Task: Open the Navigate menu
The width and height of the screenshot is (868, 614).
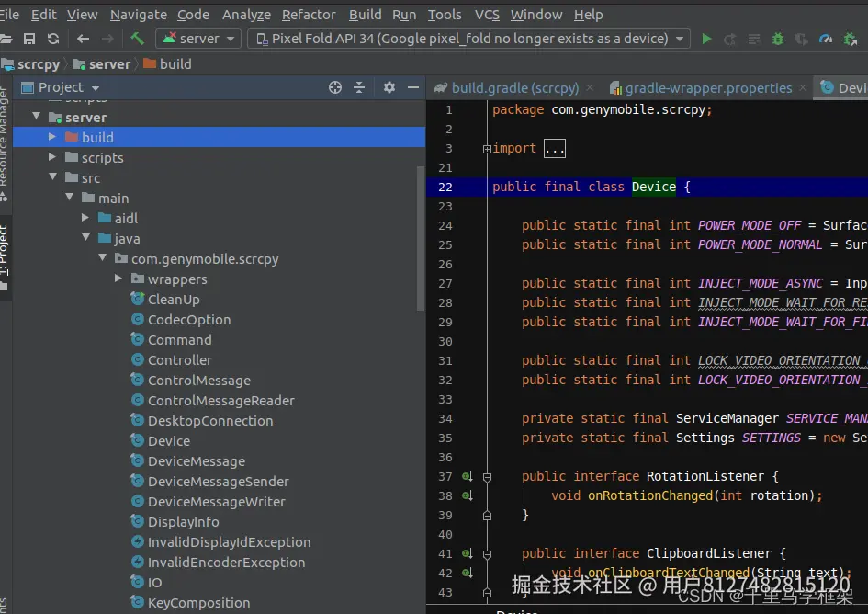Action: pyautogui.click(x=139, y=15)
